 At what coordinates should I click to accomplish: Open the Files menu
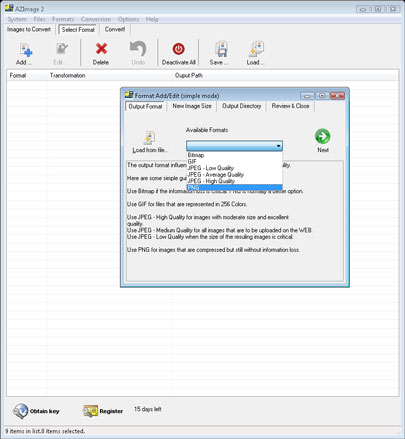tap(39, 19)
